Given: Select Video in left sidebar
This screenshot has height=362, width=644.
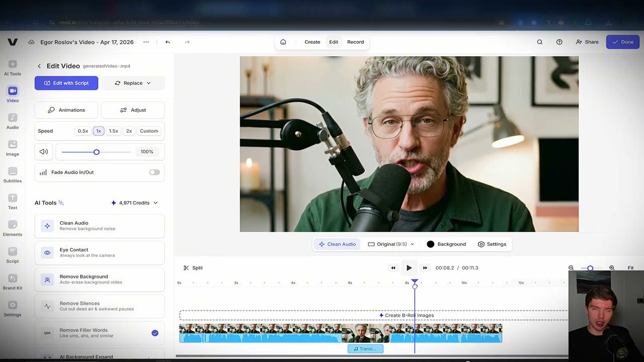Looking at the screenshot, I should 13,95.
